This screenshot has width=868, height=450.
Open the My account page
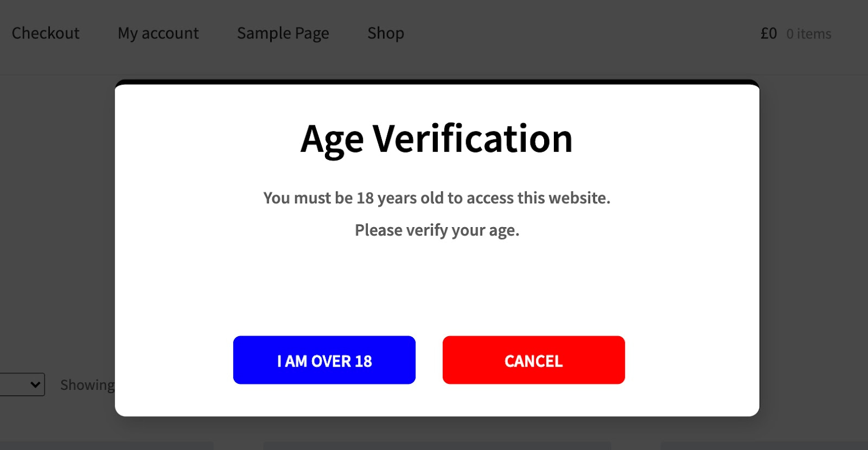click(x=158, y=33)
